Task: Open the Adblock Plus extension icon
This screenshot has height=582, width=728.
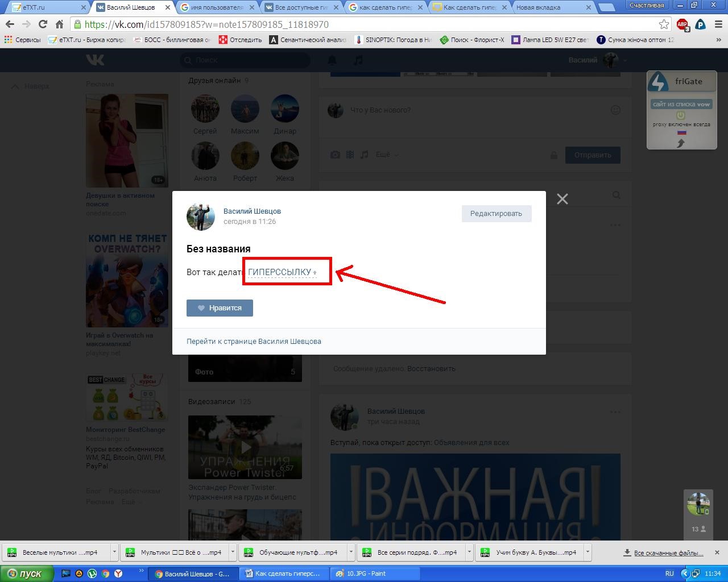Action: click(x=682, y=24)
